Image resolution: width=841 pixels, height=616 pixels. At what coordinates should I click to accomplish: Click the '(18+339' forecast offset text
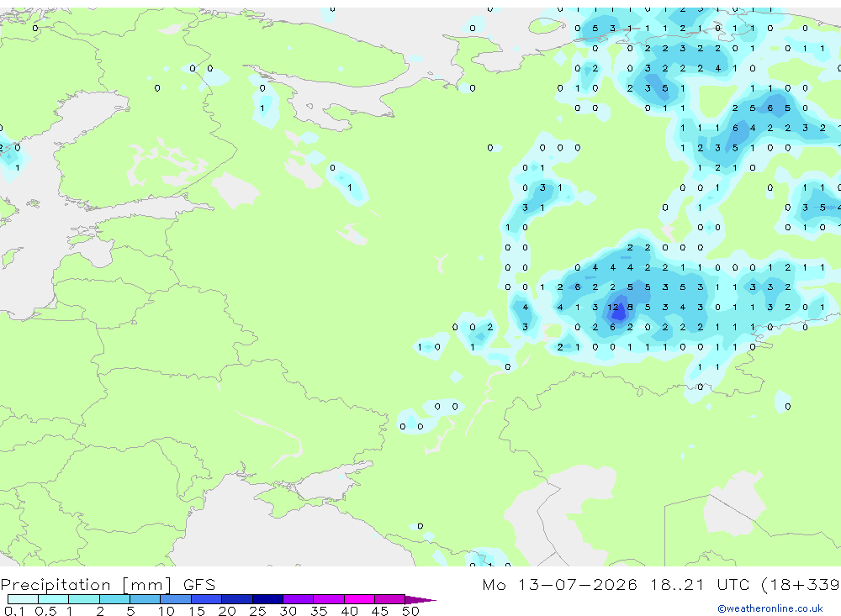click(801, 585)
